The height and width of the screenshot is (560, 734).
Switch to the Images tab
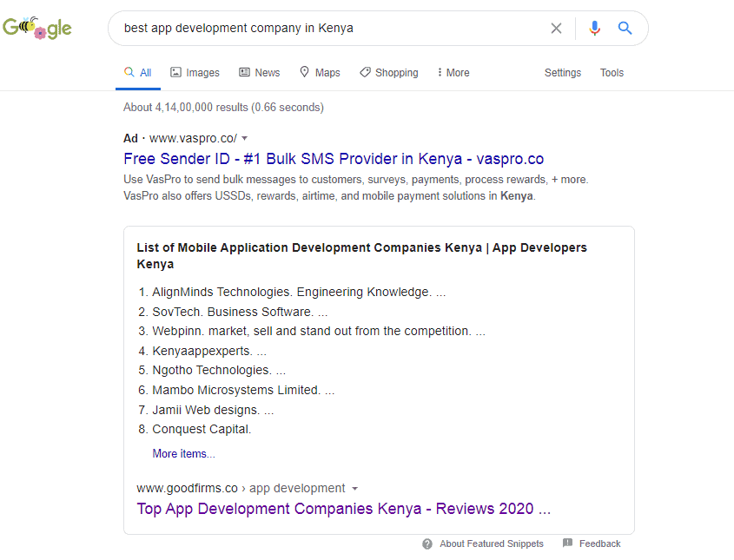click(x=195, y=73)
